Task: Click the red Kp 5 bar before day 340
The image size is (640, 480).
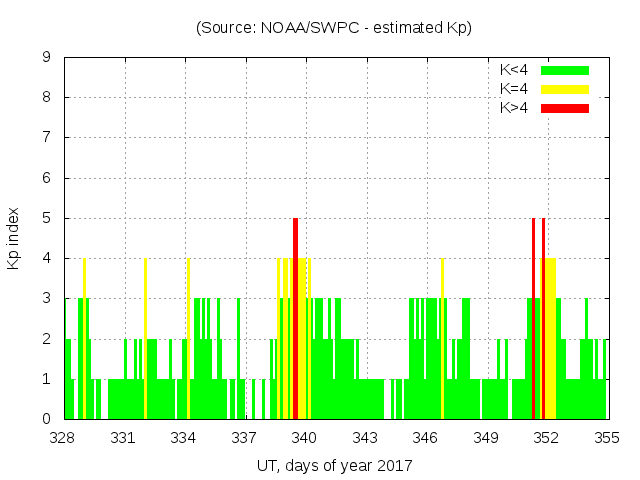Action: [x=296, y=318]
